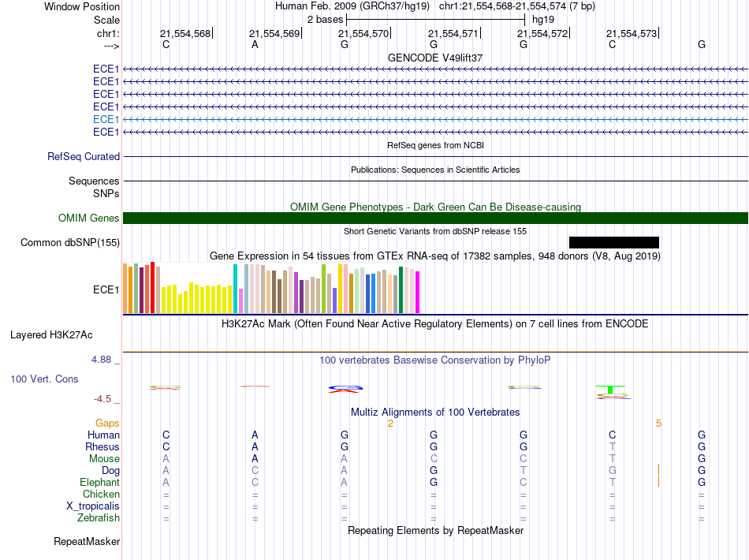Viewport: 749px width, 560px height.
Task: Click the ECE1 label beside the GTEx chart
Action: click(106, 289)
